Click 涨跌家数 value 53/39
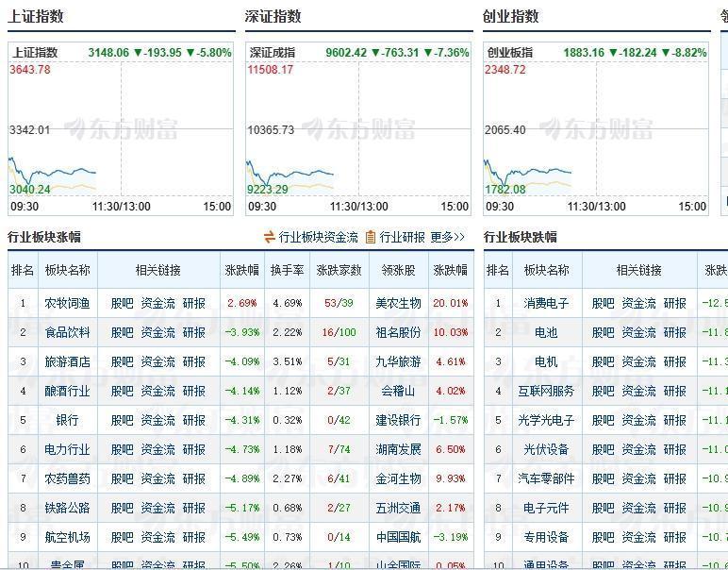The width and height of the screenshot is (728, 570). click(x=339, y=303)
